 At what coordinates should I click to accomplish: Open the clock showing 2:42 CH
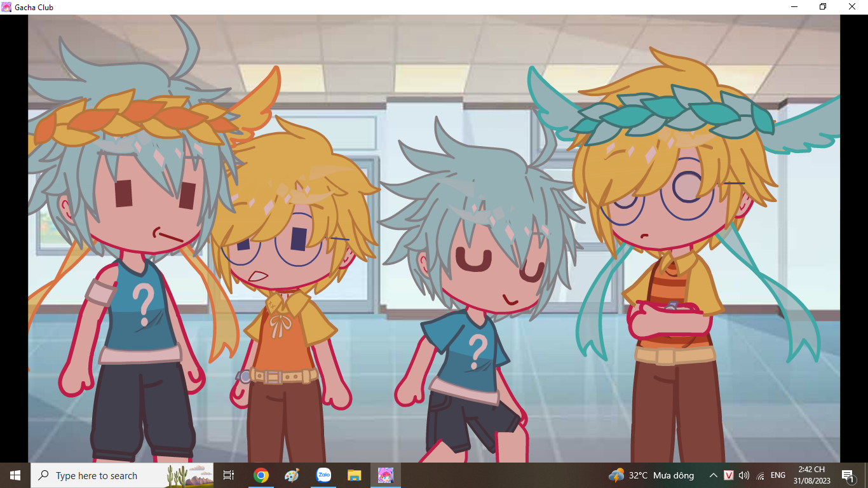pyautogui.click(x=811, y=475)
